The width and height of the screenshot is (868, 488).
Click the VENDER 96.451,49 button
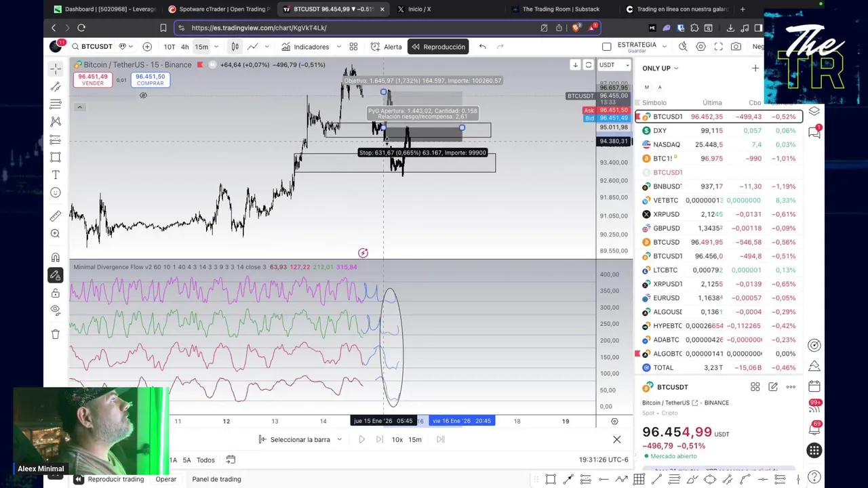point(93,79)
